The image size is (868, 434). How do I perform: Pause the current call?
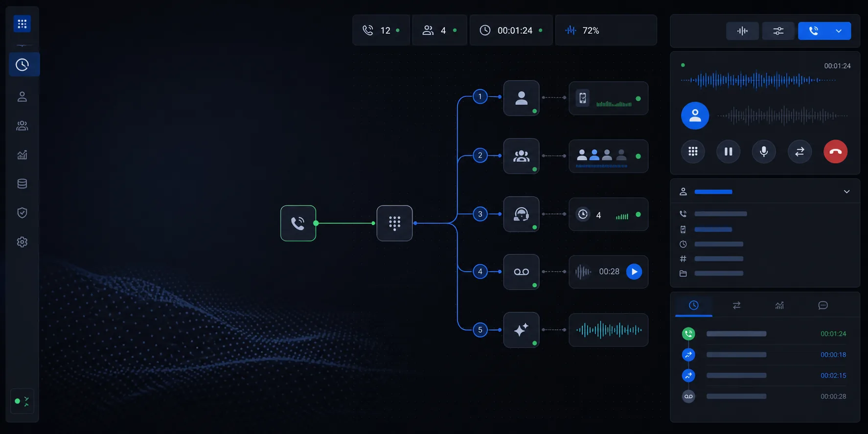728,152
